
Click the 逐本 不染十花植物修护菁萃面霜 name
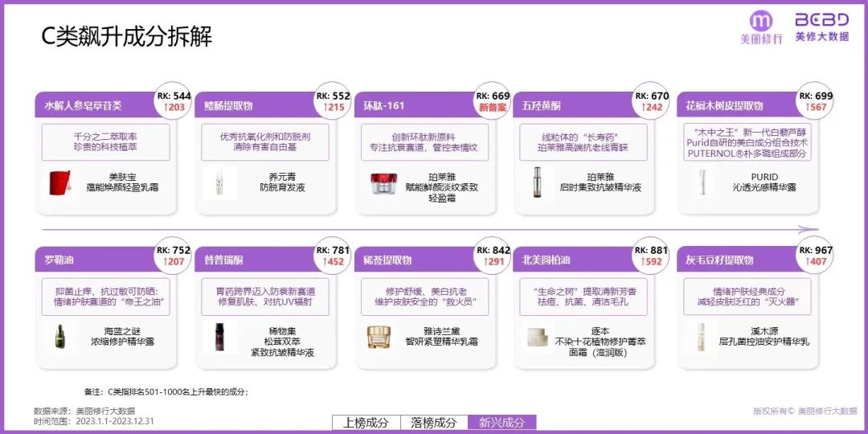pos(600,342)
